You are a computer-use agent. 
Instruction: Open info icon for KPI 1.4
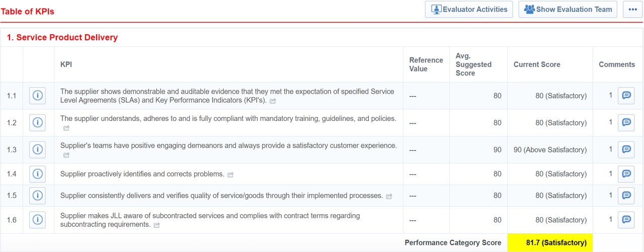click(37, 174)
